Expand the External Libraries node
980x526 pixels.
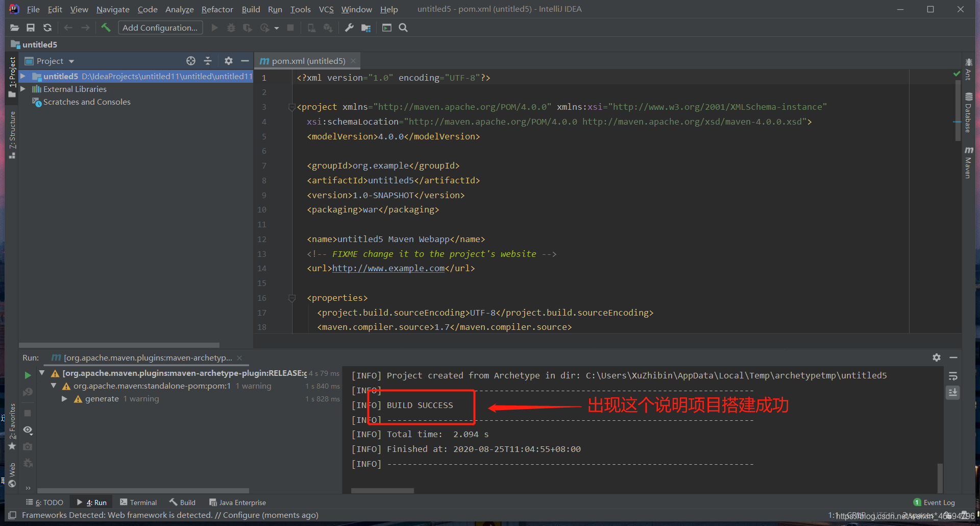coord(23,89)
